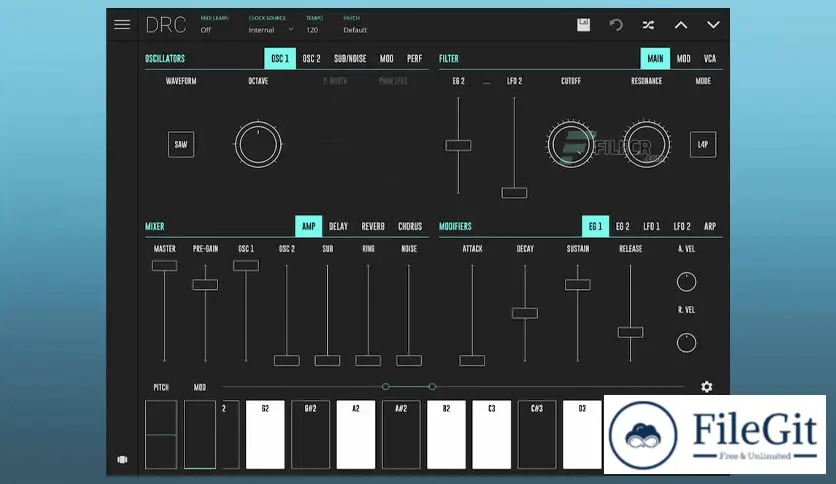Open the Patch Default selector
This screenshot has width=836, height=484.
(356, 30)
